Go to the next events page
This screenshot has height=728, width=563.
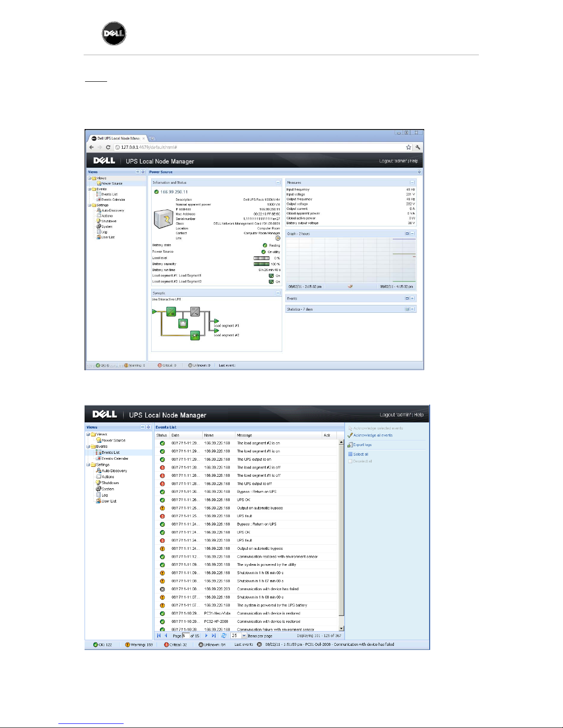coord(206,636)
